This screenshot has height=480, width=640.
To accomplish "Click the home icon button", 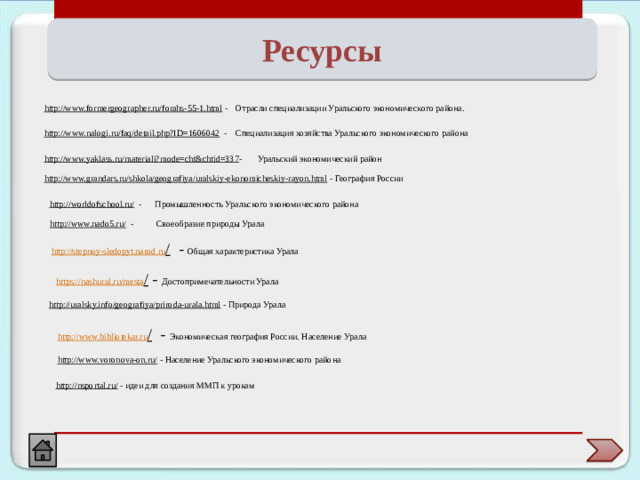I will coord(42,450).
